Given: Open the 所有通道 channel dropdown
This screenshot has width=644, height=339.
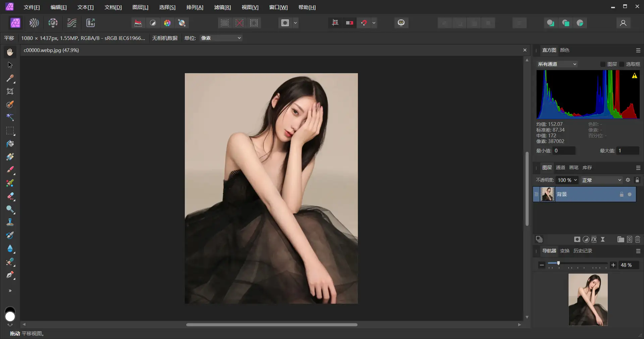Looking at the screenshot, I should tap(557, 64).
